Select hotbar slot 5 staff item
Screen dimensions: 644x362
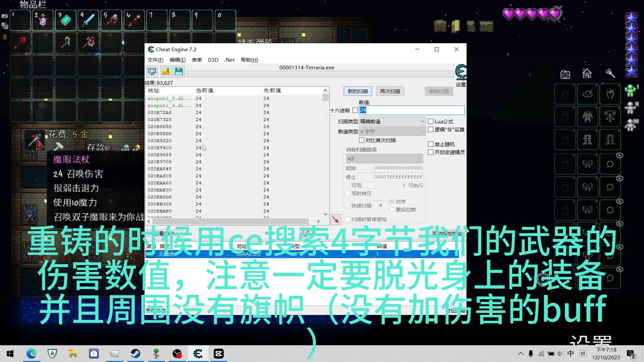[111, 21]
